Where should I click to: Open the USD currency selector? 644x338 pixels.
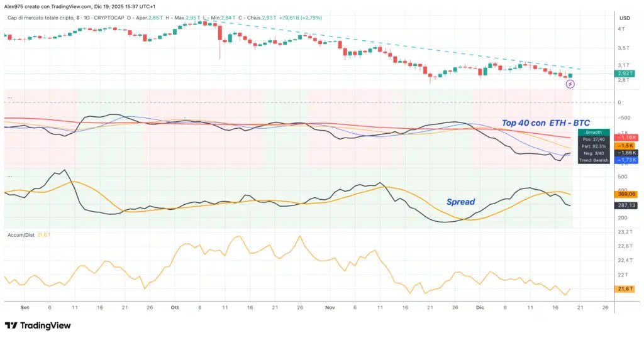point(625,18)
